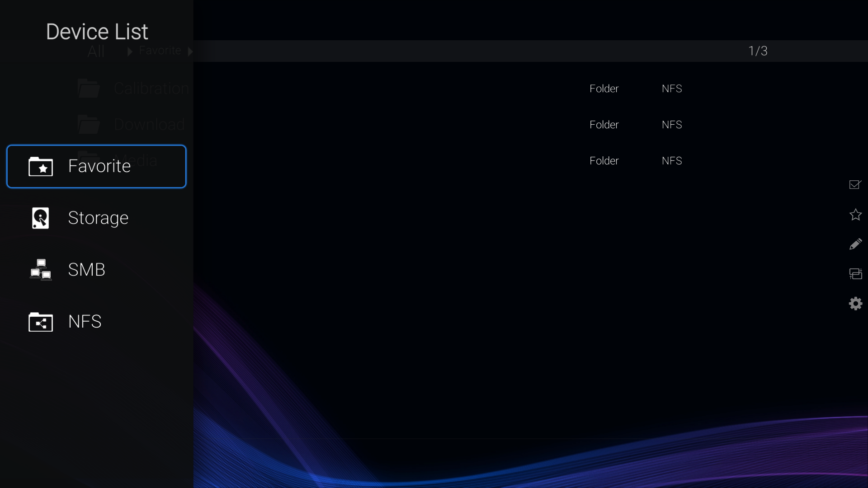Click the Storage hard drive icon
The image size is (868, 488).
point(41,218)
